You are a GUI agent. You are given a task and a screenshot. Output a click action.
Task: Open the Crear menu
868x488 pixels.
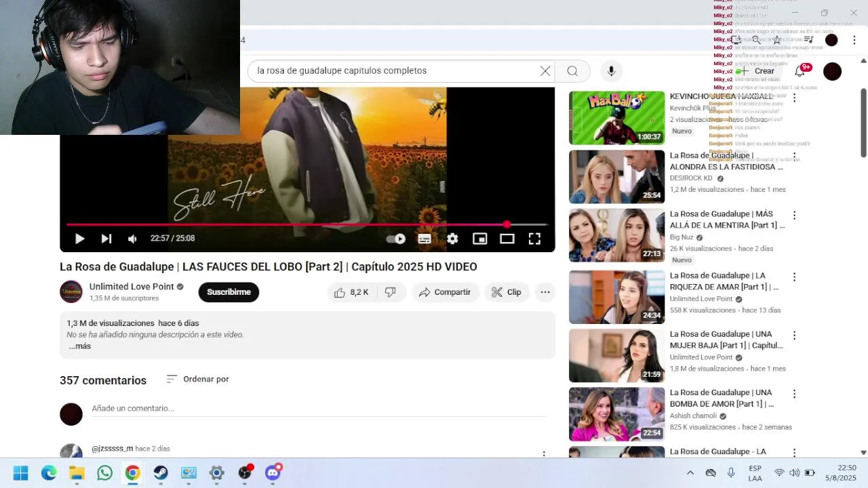click(757, 71)
